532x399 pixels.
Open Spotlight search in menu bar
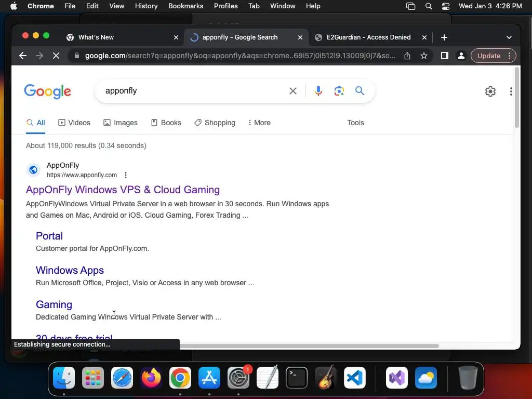coord(429,6)
